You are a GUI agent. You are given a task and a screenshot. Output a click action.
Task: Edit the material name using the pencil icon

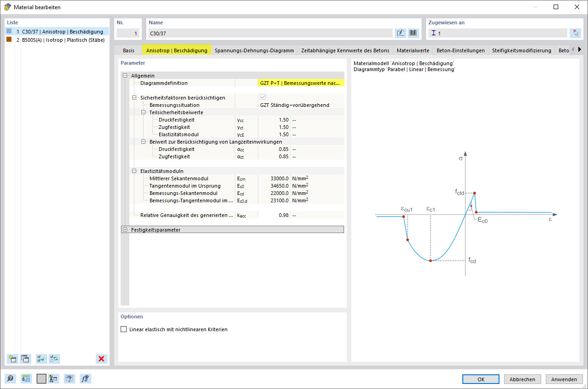[400, 33]
